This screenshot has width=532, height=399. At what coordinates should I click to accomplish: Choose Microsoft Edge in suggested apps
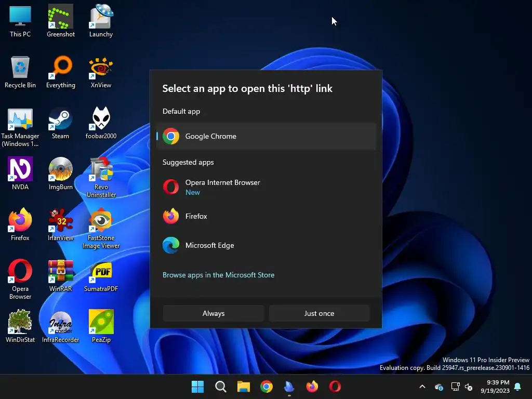click(x=267, y=245)
